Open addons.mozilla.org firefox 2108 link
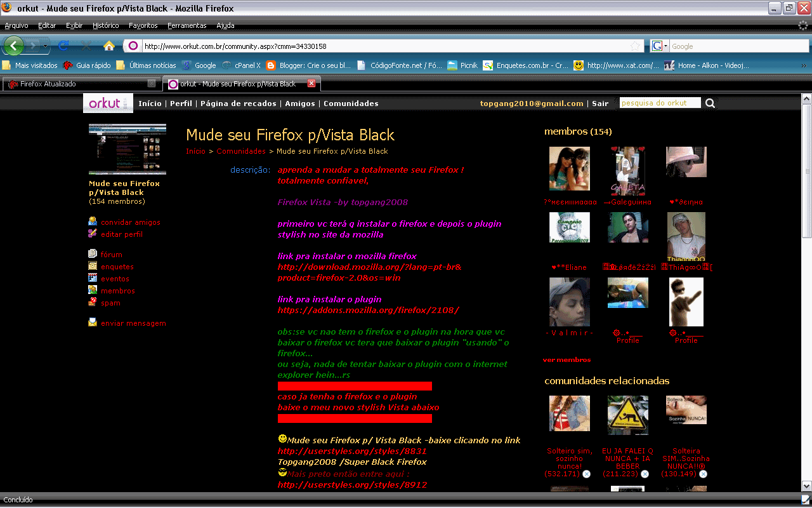This screenshot has width=812, height=508. [368, 310]
